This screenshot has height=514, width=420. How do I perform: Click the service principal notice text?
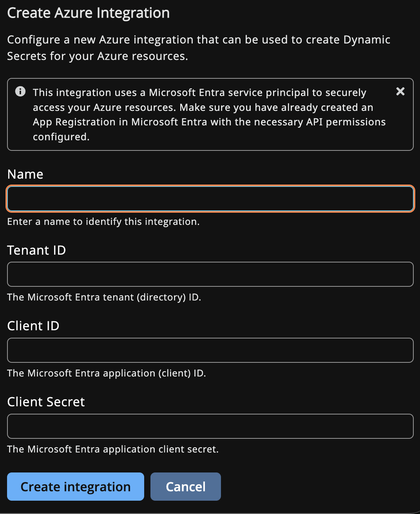coord(209,114)
